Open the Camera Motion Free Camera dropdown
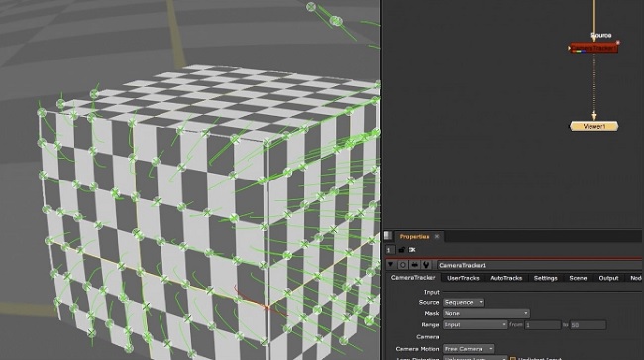 pyautogui.click(x=469, y=349)
